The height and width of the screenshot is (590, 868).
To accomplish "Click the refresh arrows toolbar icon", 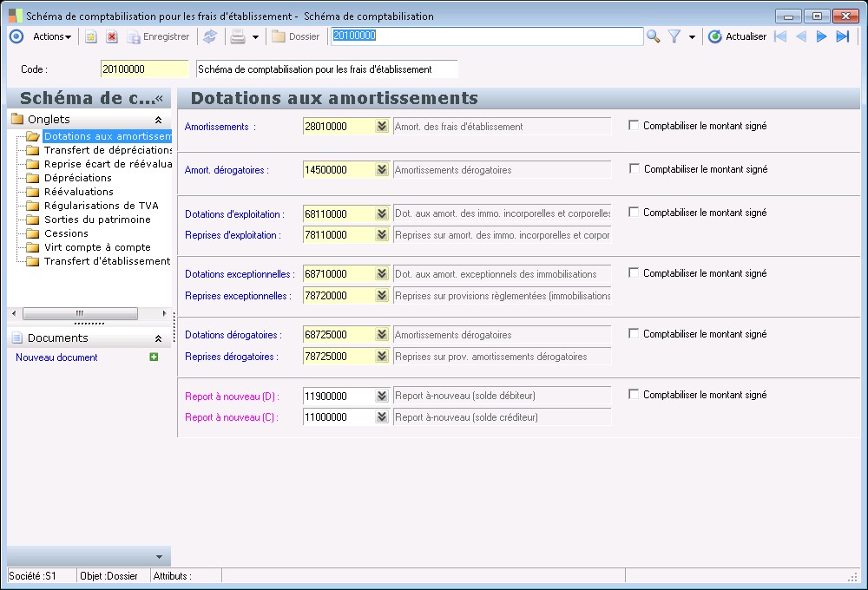I will 210,36.
